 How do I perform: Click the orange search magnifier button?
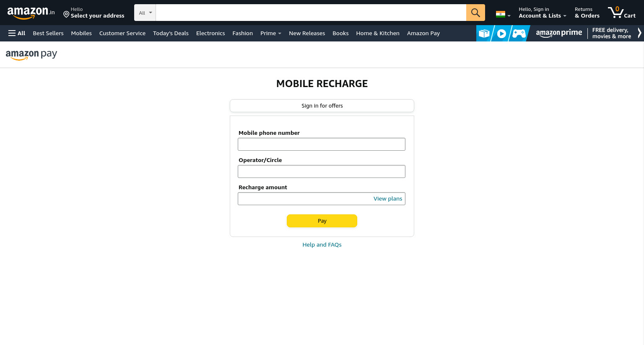[x=475, y=13]
